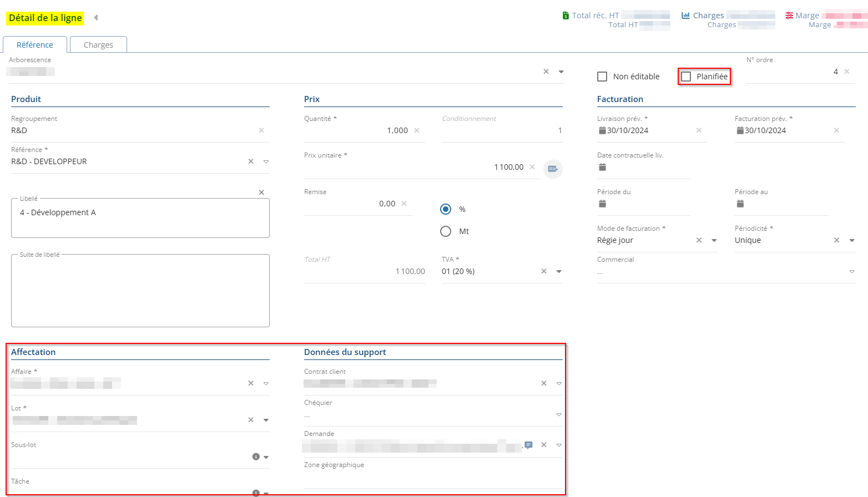868x497 pixels.
Task: Click the price calculator icon beside Prix unitaire
Action: [x=552, y=169]
